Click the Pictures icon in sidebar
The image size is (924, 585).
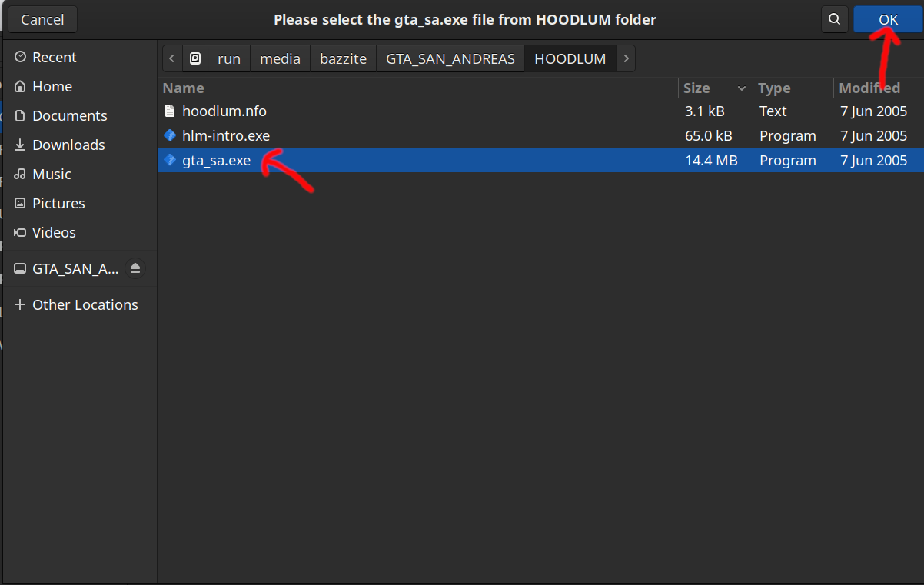click(x=20, y=203)
